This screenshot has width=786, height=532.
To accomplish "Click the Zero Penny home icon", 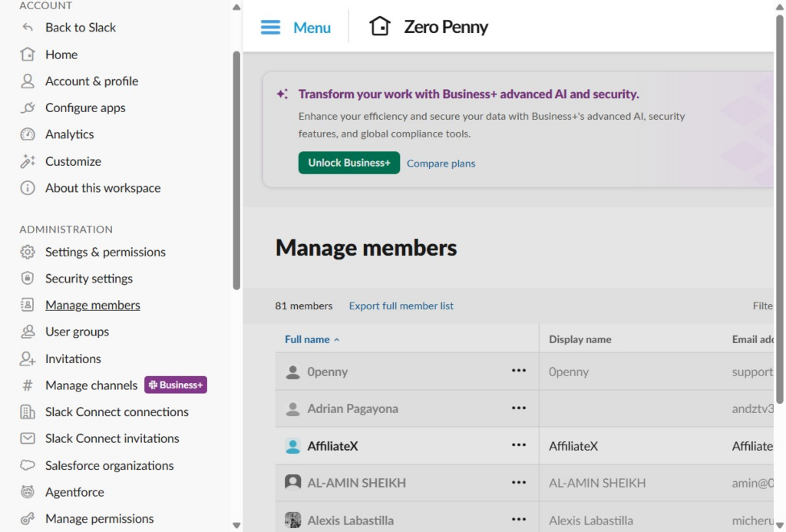I will (379, 27).
